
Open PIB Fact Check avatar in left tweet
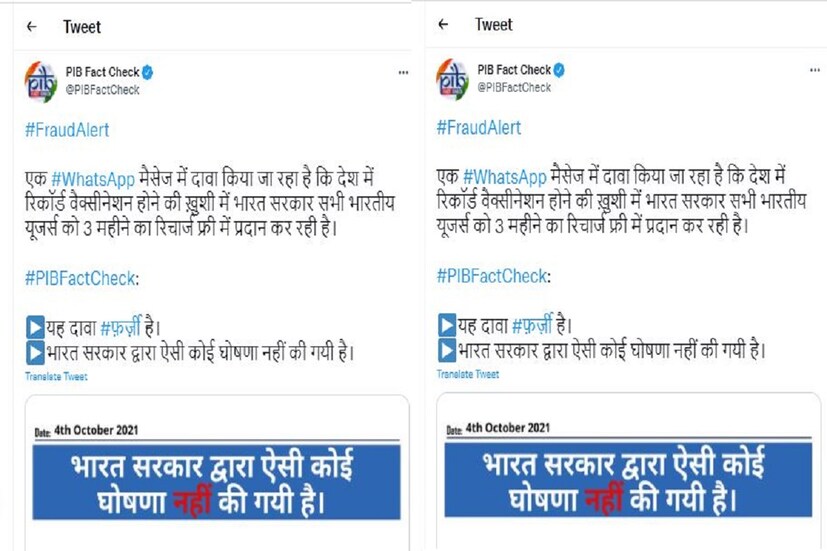point(41,82)
